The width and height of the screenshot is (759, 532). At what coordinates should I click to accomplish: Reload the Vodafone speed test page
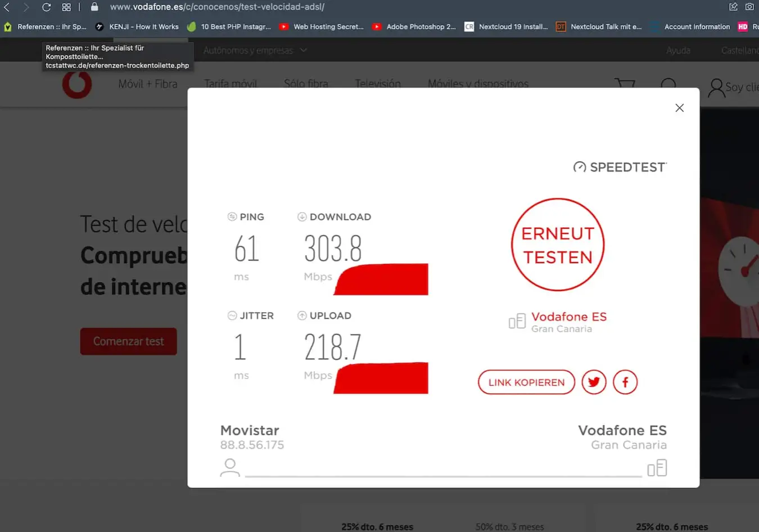[x=47, y=7]
